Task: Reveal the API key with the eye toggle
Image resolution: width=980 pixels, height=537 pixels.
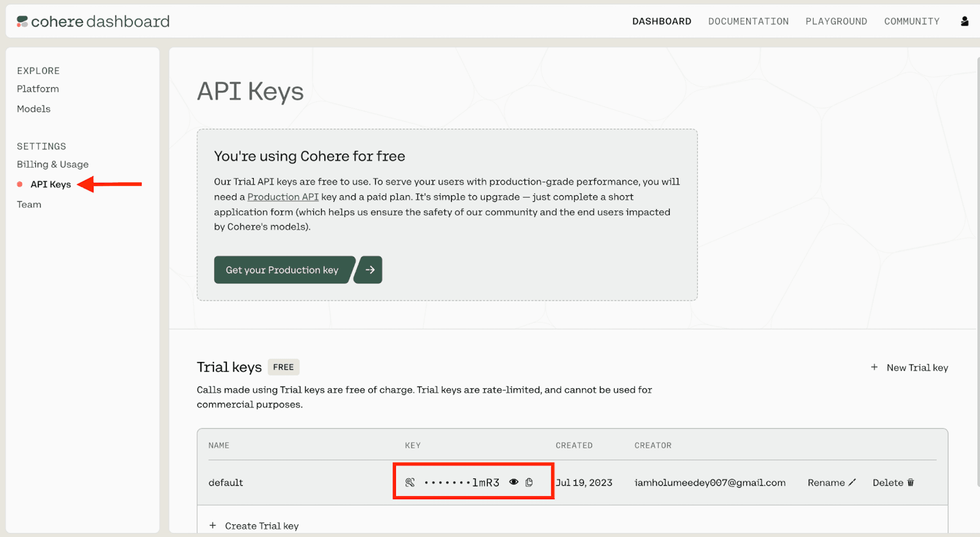Action: point(514,482)
